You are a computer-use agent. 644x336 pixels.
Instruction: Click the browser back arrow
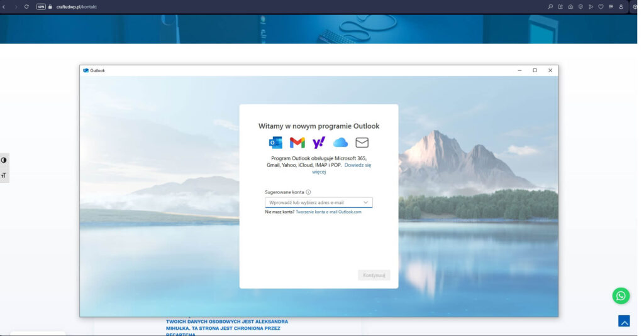[x=4, y=6]
